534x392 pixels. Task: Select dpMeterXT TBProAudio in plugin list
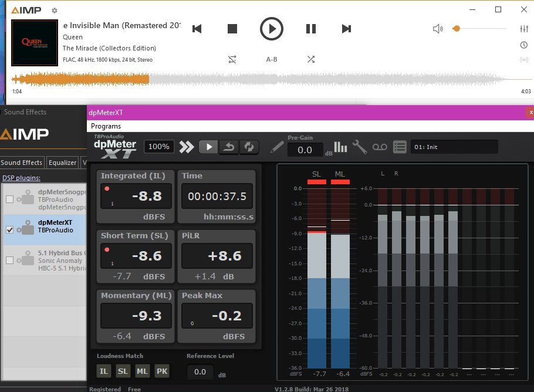tap(45, 229)
